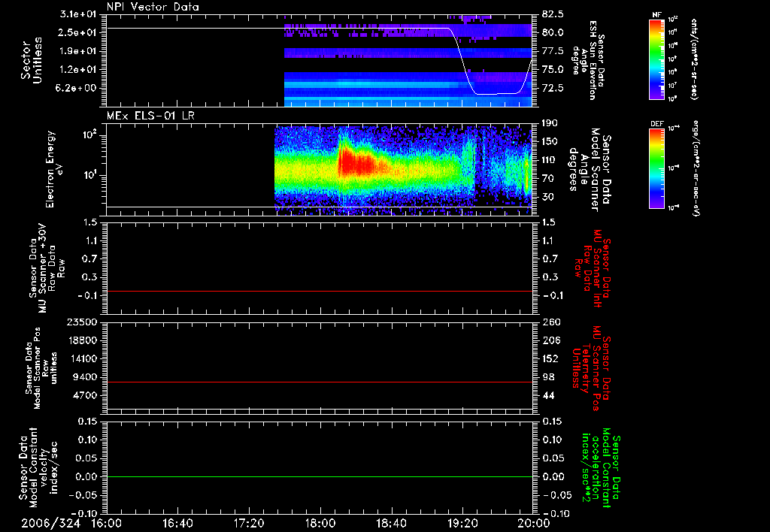Click the red MU Scanner Inh Raw Data label

[593, 268]
